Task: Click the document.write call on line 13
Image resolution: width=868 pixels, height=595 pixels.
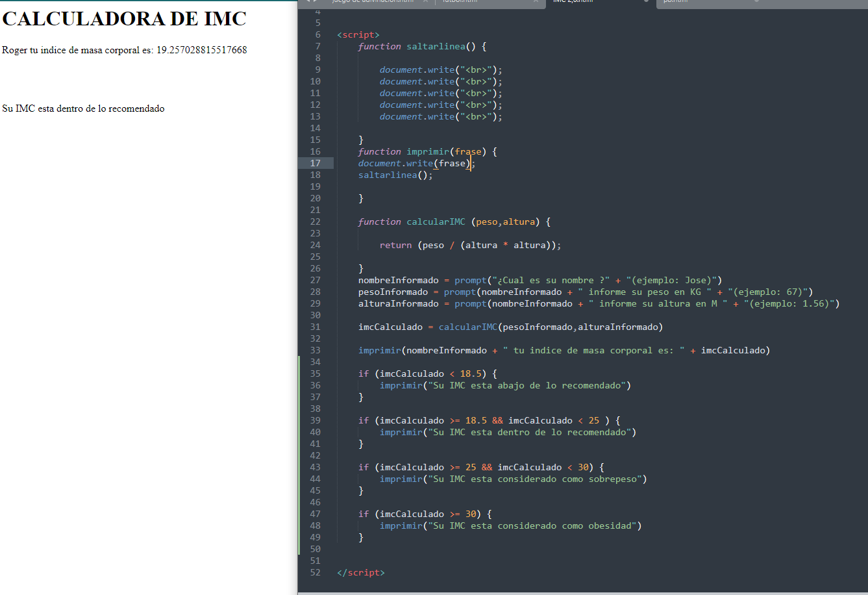Action: click(x=441, y=116)
